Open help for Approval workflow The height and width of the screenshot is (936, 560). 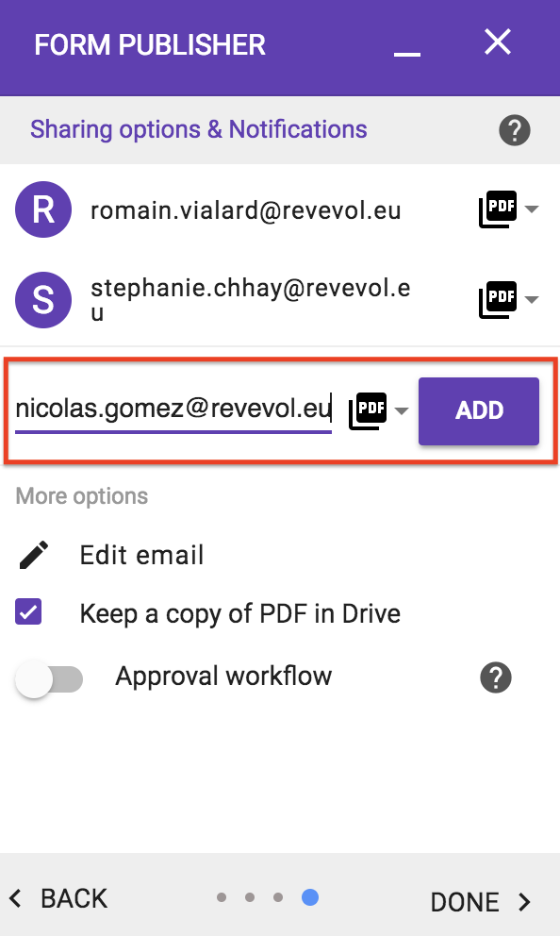pos(496,677)
